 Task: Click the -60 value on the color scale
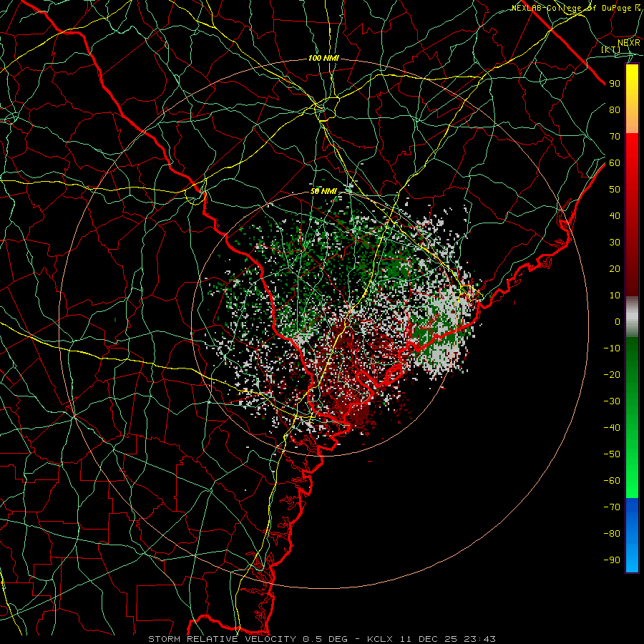tap(612, 481)
